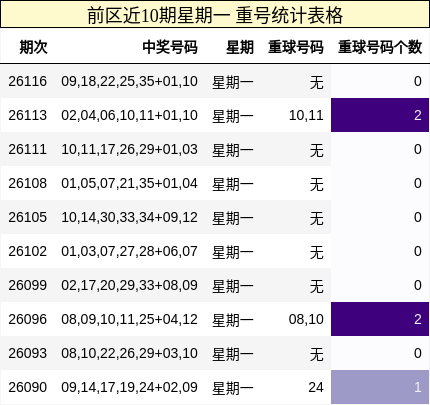Select issue number 26090

[x=27, y=387]
